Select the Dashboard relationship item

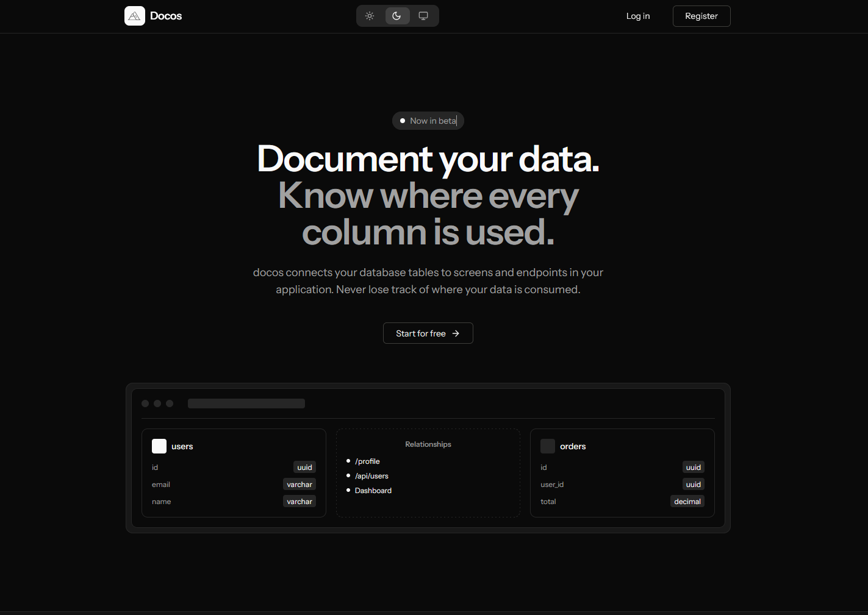(x=373, y=491)
